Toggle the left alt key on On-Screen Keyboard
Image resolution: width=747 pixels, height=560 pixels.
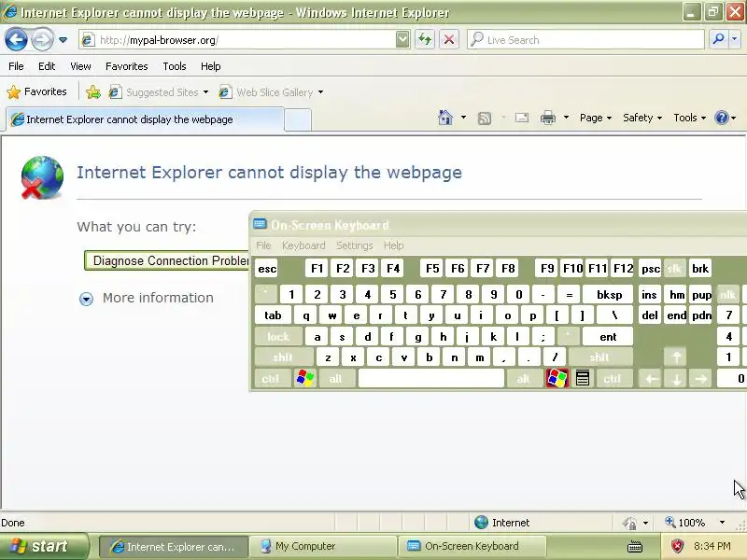point(335,379)
